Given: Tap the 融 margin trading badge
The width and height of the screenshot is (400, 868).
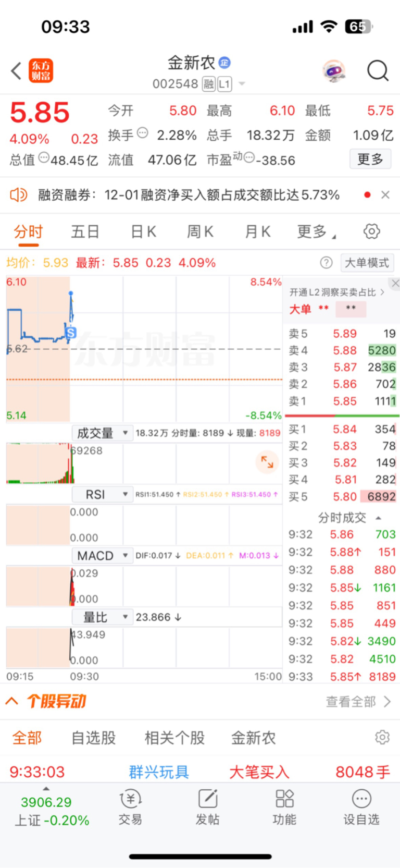Looking at the screenshot, I should [x=208, y=84].
